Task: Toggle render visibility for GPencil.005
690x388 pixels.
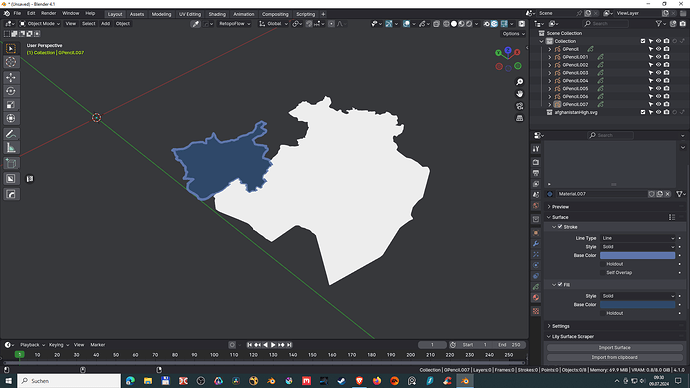Action: pyautogui.click(x=667, y=88)
